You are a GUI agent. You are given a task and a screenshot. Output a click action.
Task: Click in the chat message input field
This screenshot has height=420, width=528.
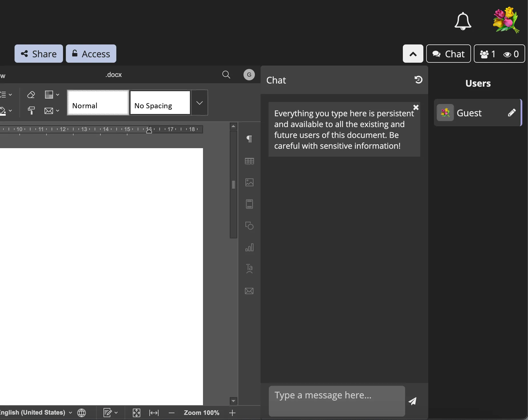(x=336, y=401)
